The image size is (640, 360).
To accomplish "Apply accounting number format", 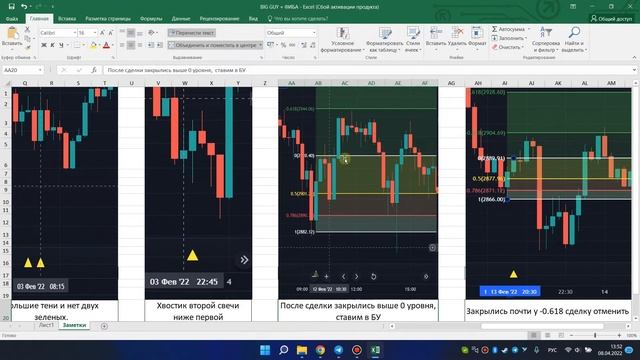I will click(x=271, y=45).
